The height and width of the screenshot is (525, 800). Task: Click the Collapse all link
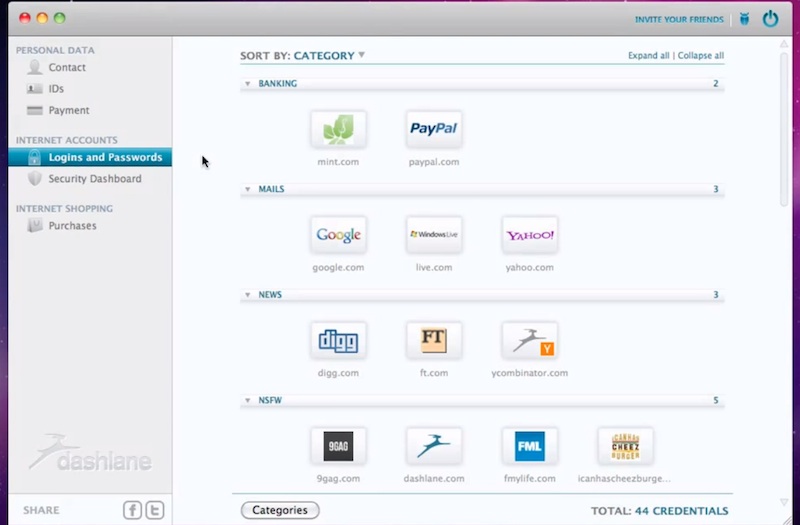point(700,56)
